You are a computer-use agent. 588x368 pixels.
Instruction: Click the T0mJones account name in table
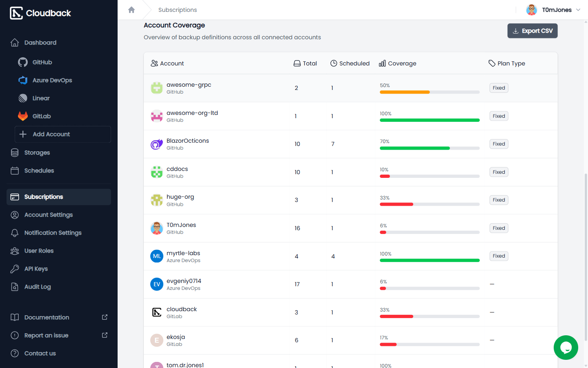click(181, 225)
